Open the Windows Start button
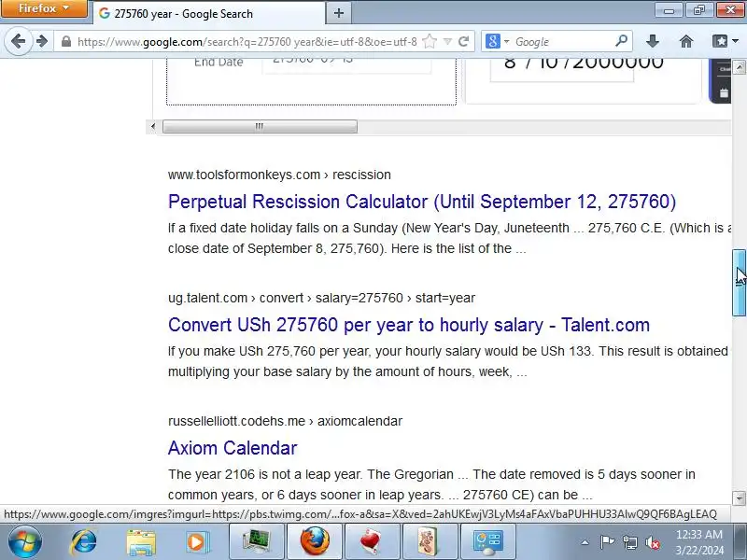This screenshot has width=747, height=560. coord(24,541)
